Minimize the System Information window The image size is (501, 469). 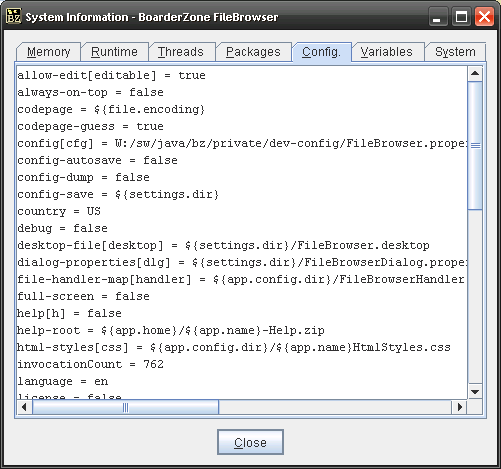coord(437,17)
